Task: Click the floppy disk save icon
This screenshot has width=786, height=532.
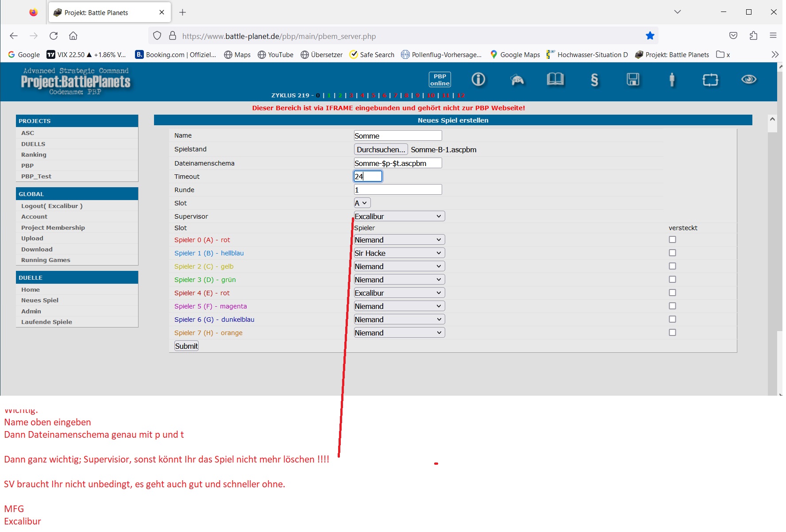Action: (633, 80)
